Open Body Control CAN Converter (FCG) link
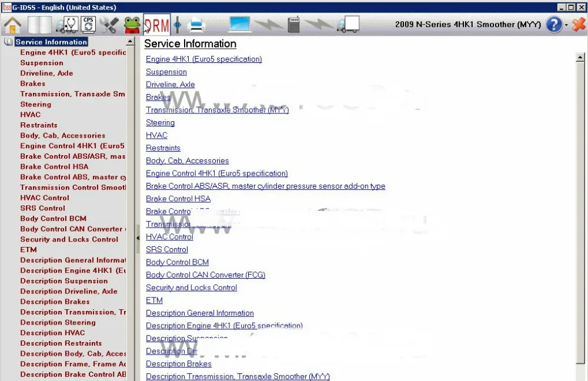Image resolution: width=588 pixels, height=381 pixels. point(205,275)
